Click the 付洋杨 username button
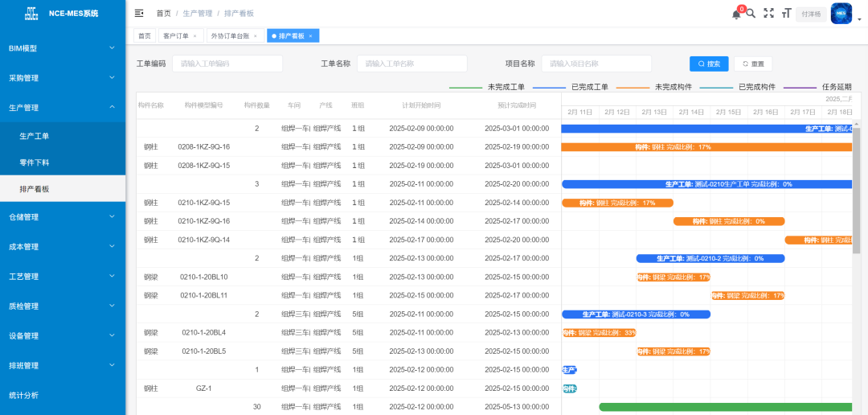 tap(812, 14)
